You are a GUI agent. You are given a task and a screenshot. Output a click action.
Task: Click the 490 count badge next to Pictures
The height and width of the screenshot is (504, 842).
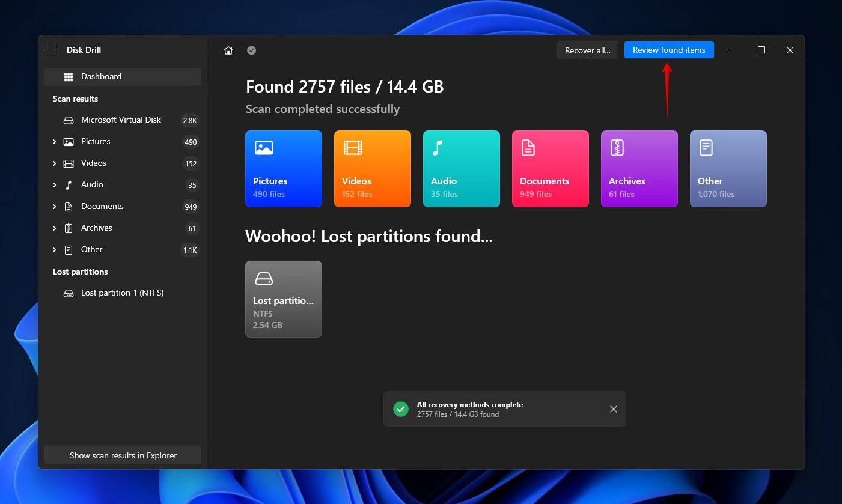click(191, 142)
